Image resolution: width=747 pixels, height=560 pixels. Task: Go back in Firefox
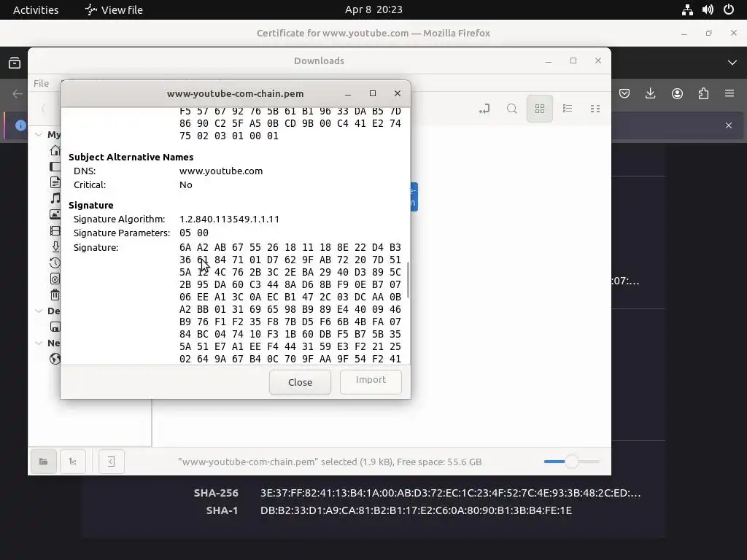tap(18, 94)
